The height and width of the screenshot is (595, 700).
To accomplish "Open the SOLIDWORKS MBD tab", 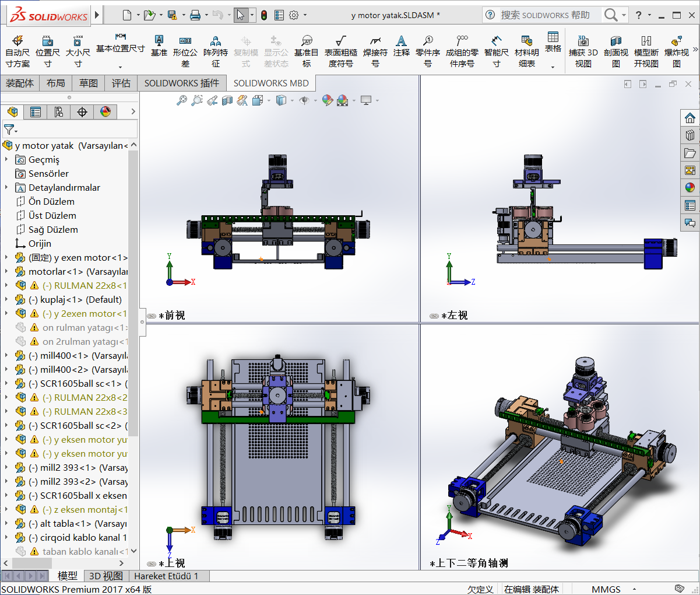I will click(x=271, y=83).
